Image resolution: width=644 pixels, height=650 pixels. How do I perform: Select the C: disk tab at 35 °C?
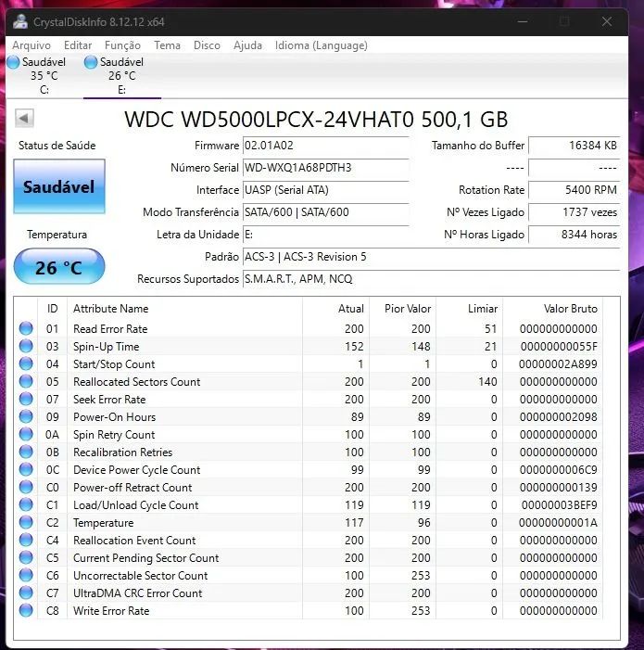point(44,75)
